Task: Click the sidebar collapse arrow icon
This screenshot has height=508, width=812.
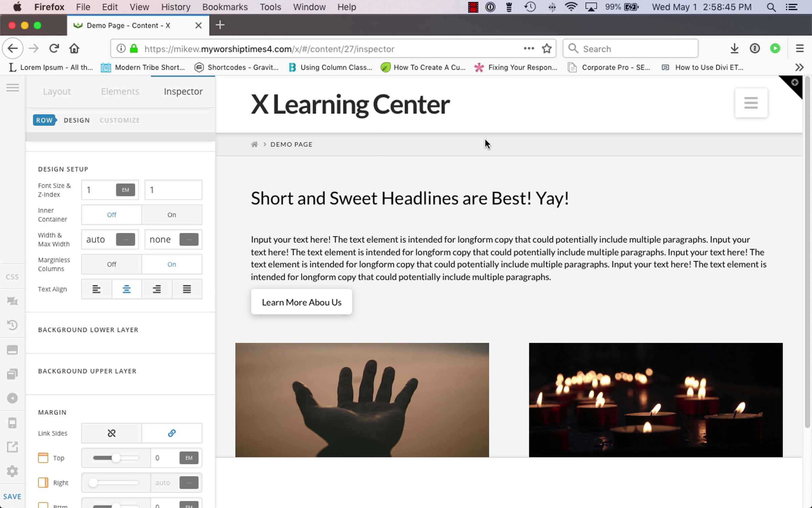Action: click(12, 398)
